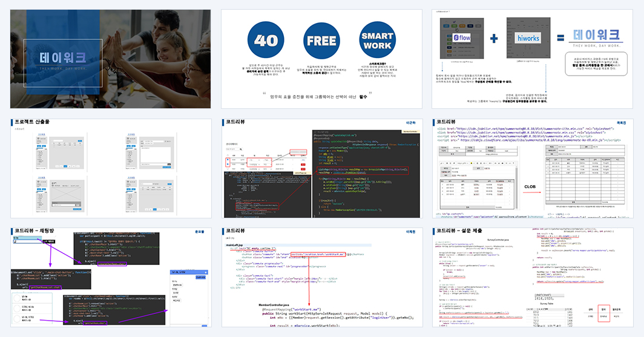Click the flow logo image

[462, 38]
